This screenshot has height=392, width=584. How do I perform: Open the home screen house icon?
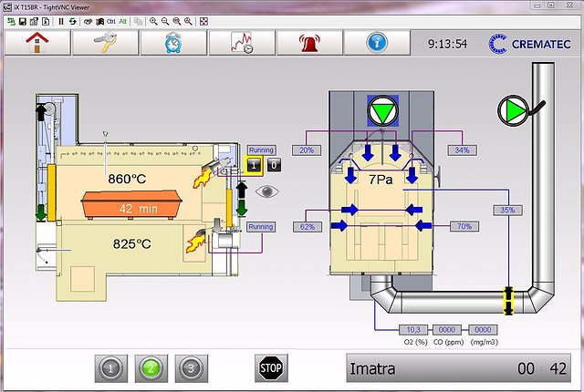[x=37, y=43]
